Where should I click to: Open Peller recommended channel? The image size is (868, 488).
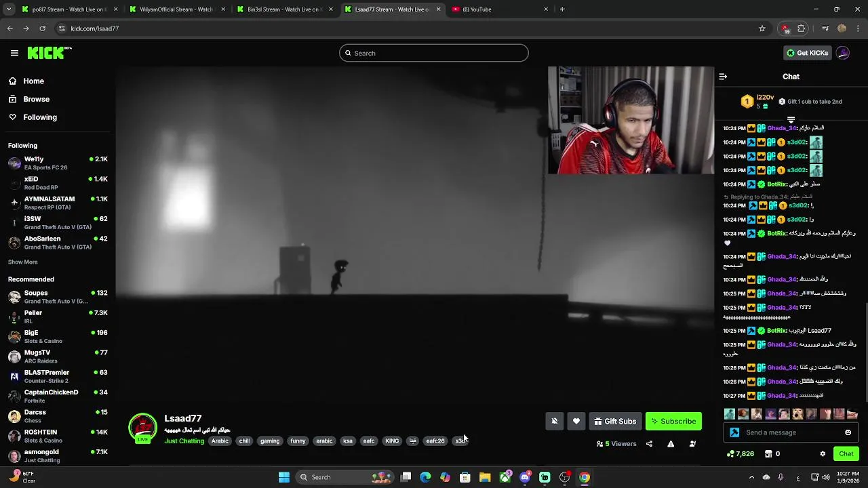click(58, 317)
